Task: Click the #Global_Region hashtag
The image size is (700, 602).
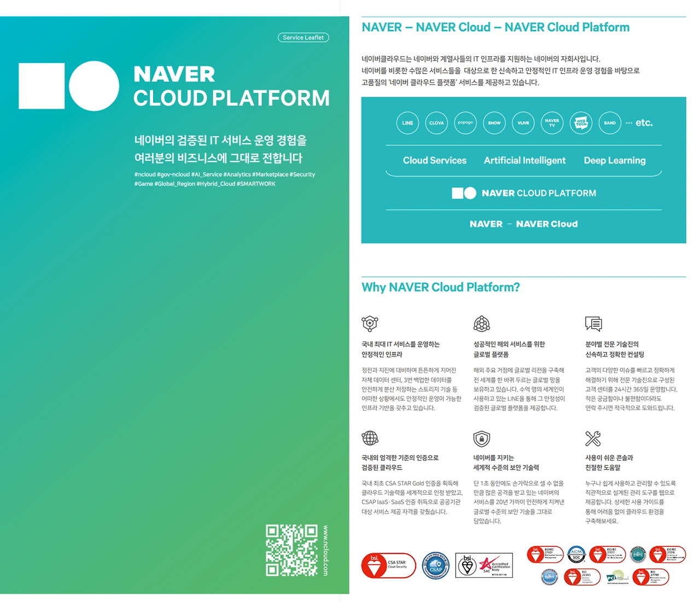Action: [175, 184]
